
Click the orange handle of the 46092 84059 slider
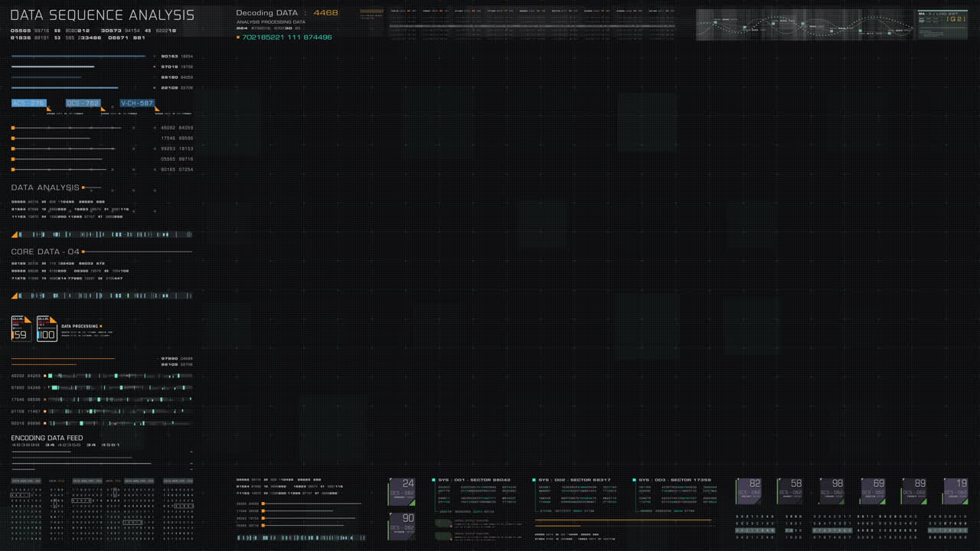pos(13,128)
